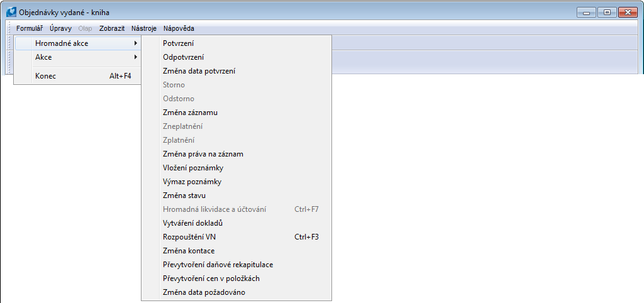This screenshot has width=644, height=303.
Task: Select the Odpotvrzení bulk action
Action: click(183, 57)
